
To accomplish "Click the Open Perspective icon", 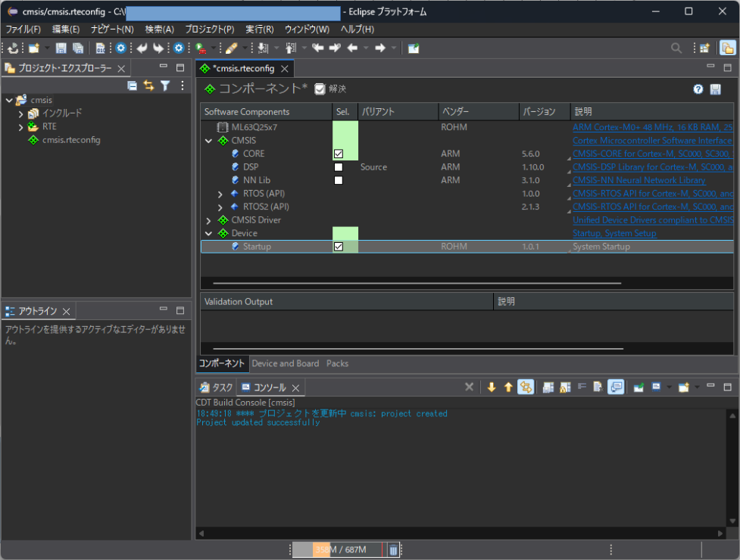I will coord(704,48).
